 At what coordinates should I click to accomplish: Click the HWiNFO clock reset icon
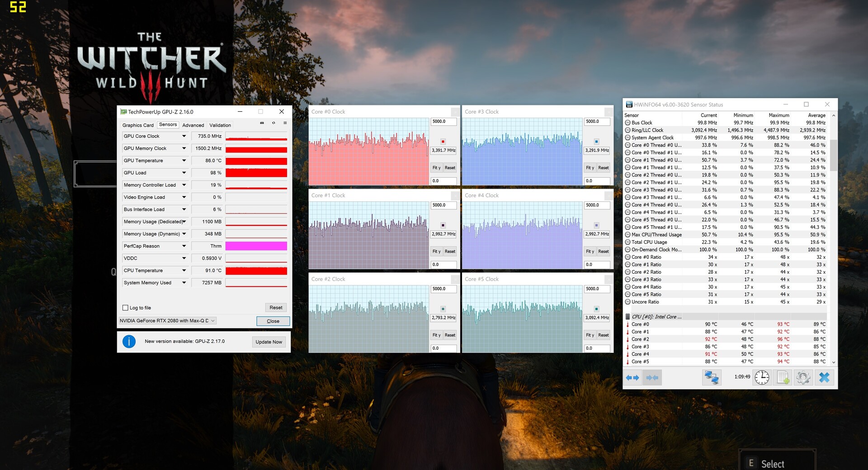(x=762, y=377)
